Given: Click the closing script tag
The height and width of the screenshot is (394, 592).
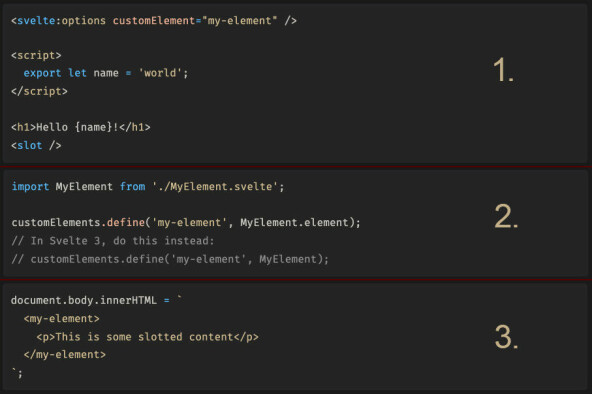Looking at the screenshot, I should pos(39,91).
